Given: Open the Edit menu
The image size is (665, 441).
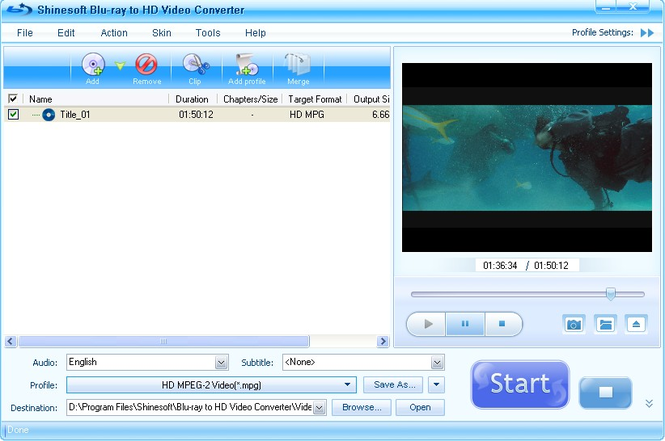Looking at the screenshot, I should (66, 33).
